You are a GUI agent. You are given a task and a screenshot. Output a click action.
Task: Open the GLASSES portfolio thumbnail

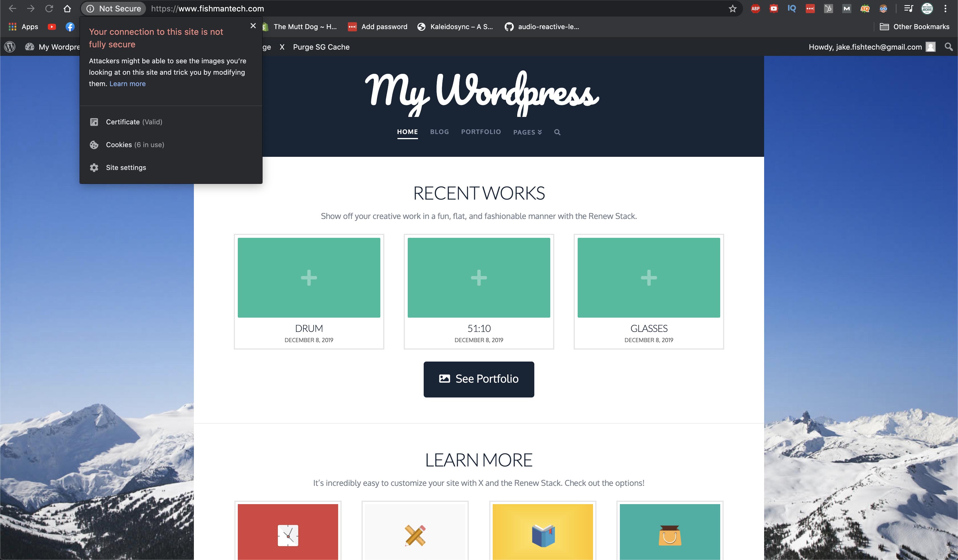(649, 277)
